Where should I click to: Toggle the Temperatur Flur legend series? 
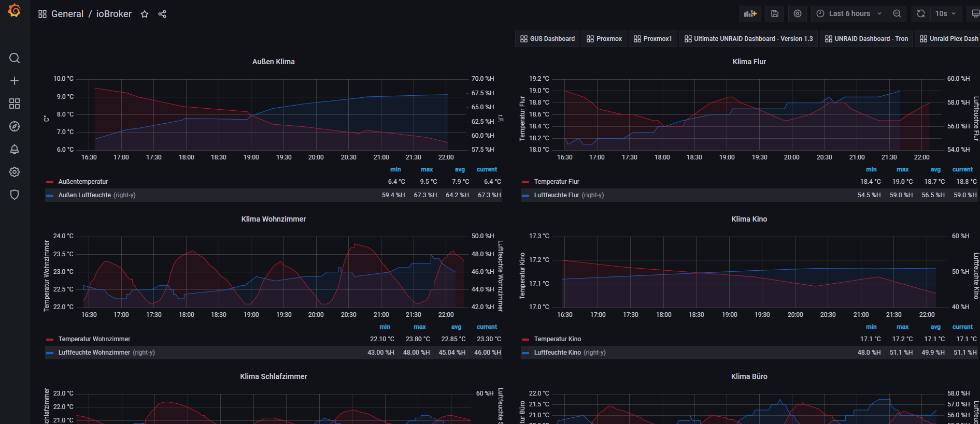coord(557,182)
